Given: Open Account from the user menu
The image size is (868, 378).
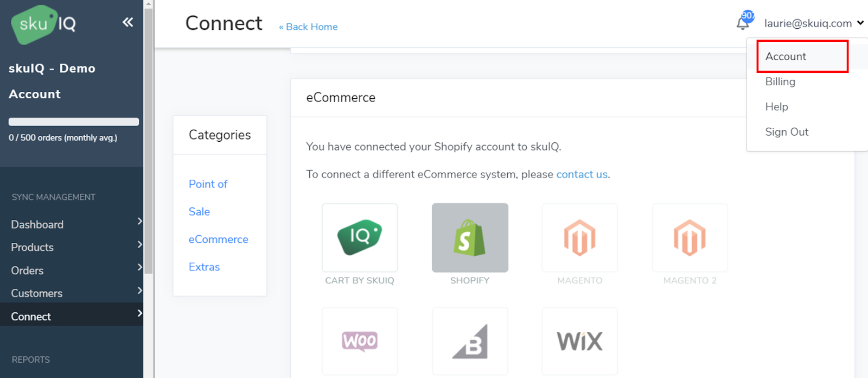Looking at the screenshot, I should [x=786, y=56].
